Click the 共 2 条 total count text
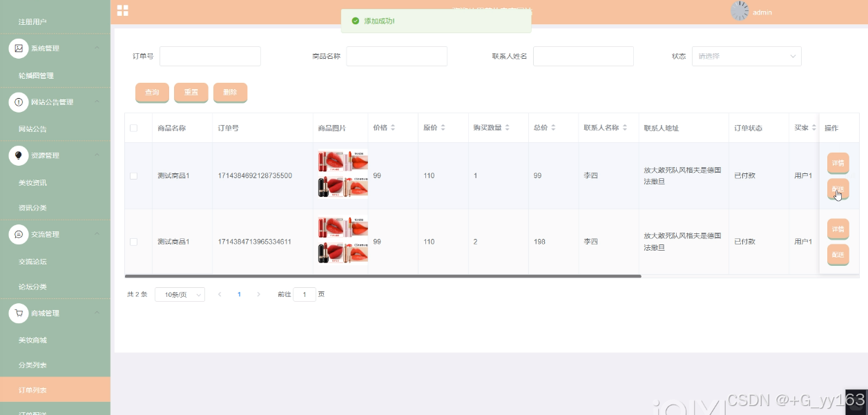Image resolution: width=868 pixels, height=415 pixels. point(137,294)
